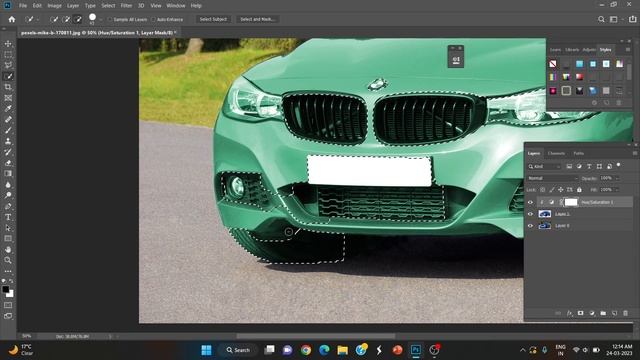Image resolution: width=640 pixels, height=360 pixels.
Task: Select the Brush tool
Action: [8, 130]
